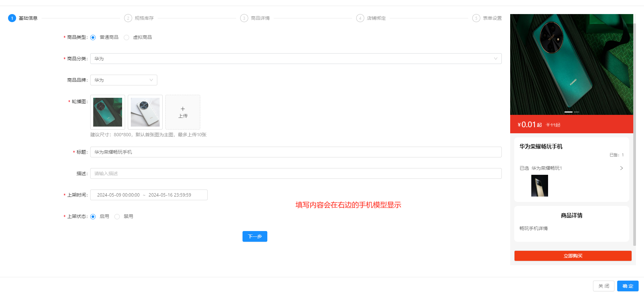Click the start date 2024-05-09 00:00:00

coord(118,195)
